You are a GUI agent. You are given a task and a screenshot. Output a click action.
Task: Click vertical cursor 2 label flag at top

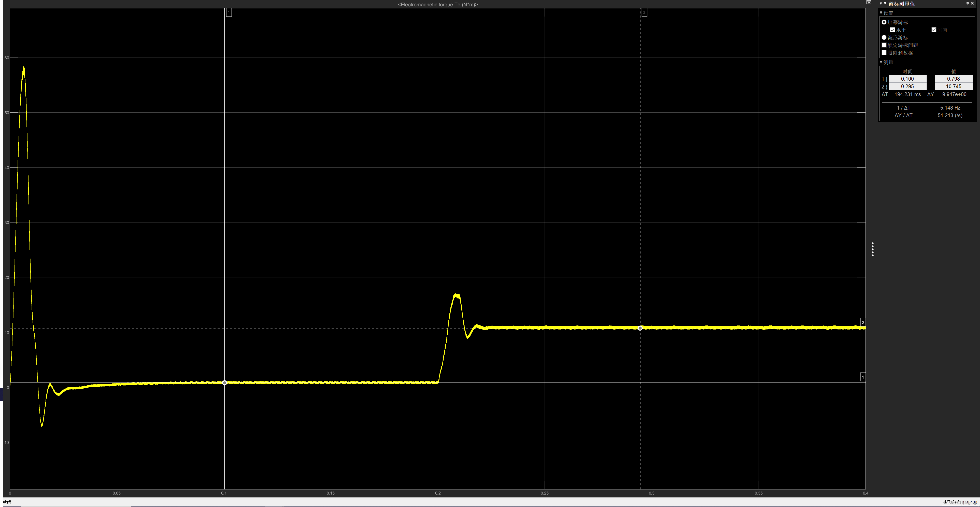point(644,12)
